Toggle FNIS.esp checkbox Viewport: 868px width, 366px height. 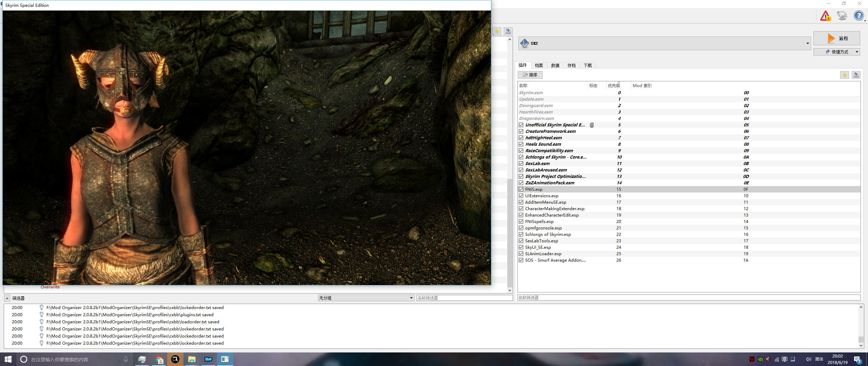tap(521, 189)
